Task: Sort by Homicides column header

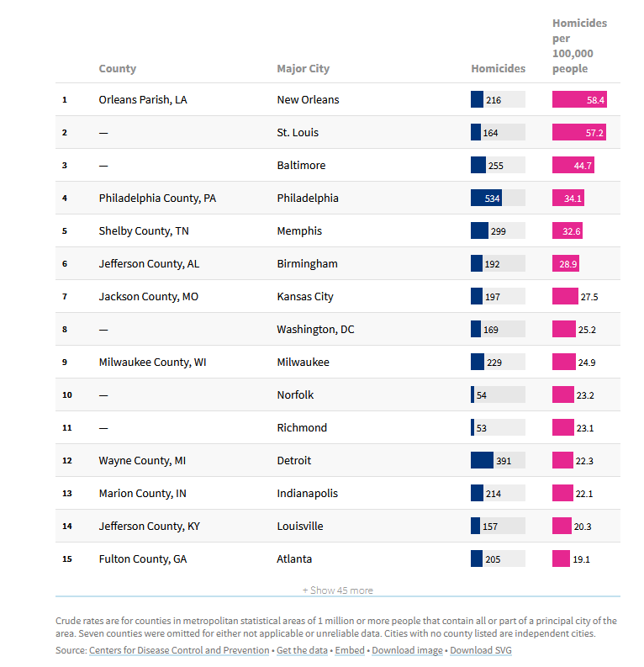Action: pos(498,69)
